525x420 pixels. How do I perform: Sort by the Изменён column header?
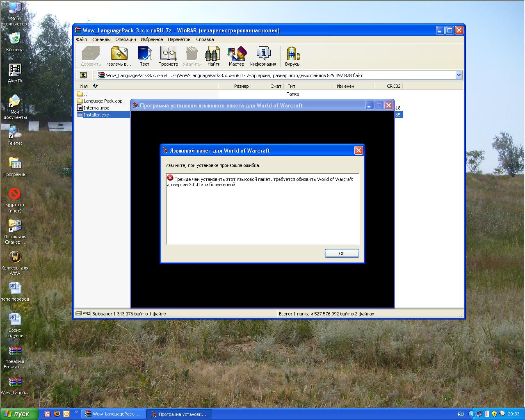click(353, 86)
